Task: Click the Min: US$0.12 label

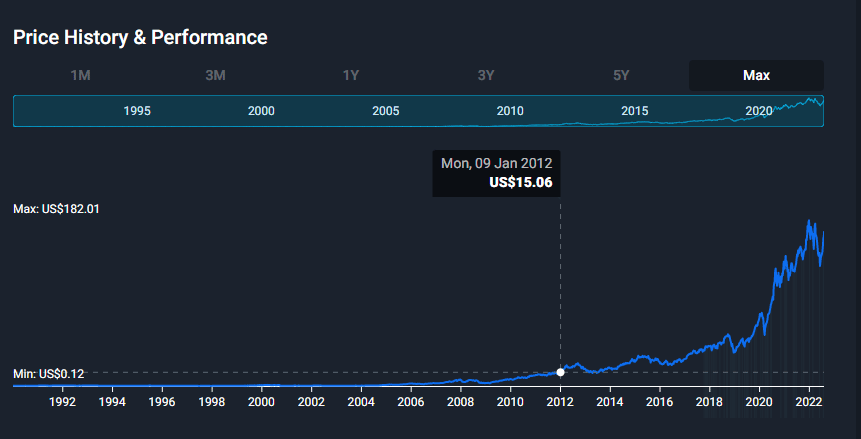Action: [48, 373]
